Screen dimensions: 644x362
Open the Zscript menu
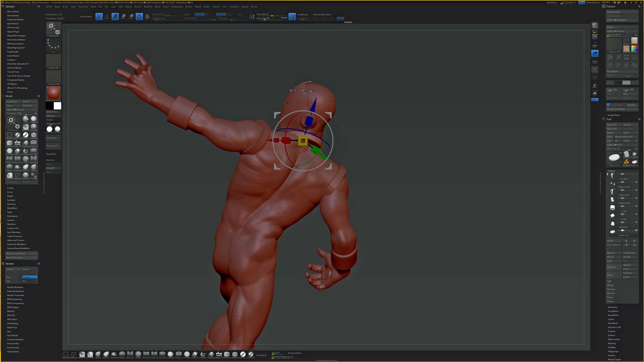(x=254, y=7)
